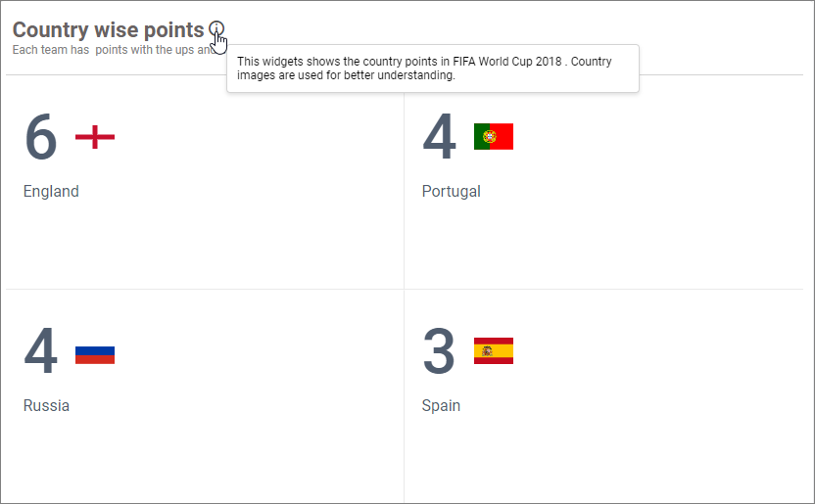Click the Russia country label

(x=46, y=406)
